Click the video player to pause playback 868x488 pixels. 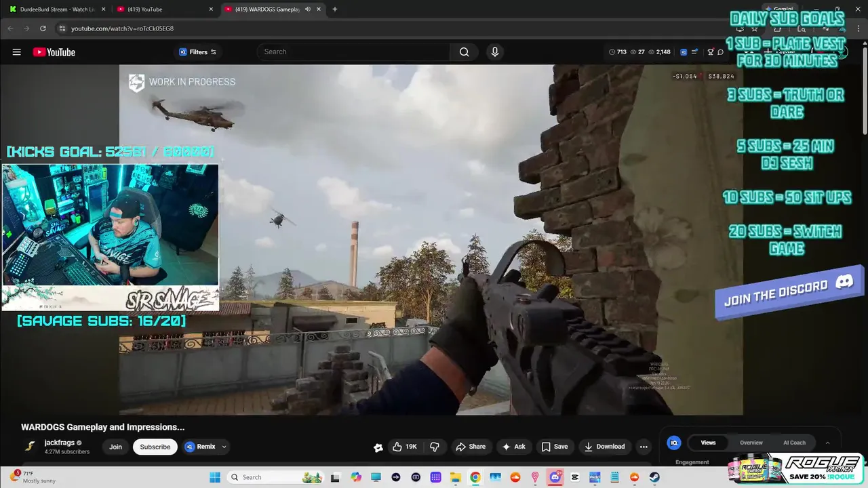point(431,239)
